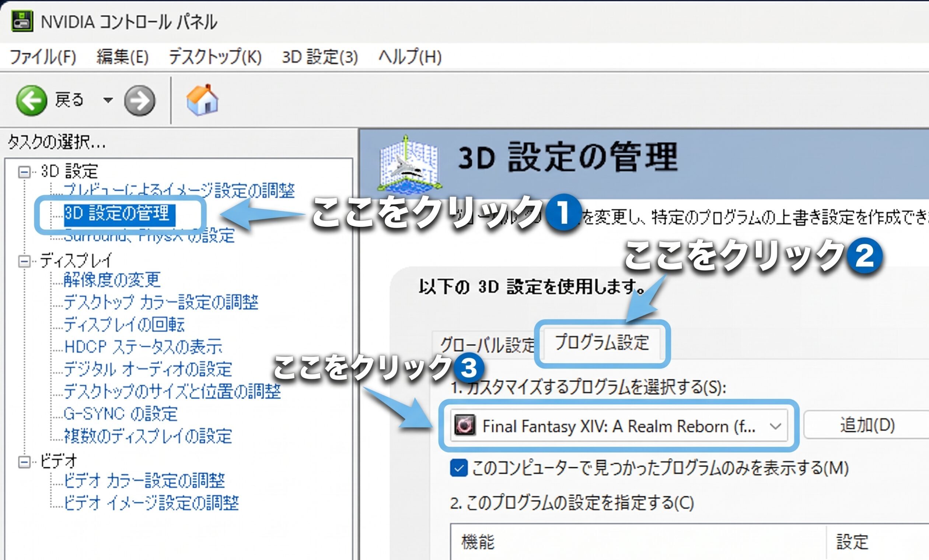The width and height of the screenshot is (929, 560).
Task: Open デスクトップのサイズと位置の調整
Action: tap(172, 391)
